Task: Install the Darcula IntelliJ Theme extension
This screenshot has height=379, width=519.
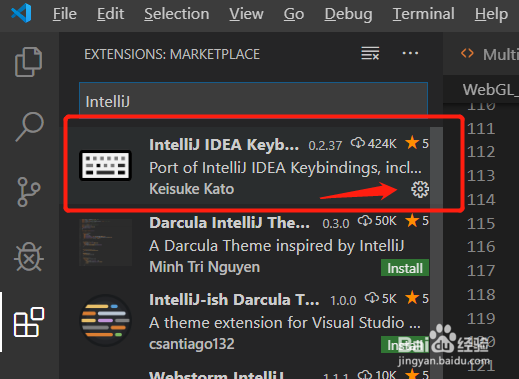Action: (x=405, y=268)
